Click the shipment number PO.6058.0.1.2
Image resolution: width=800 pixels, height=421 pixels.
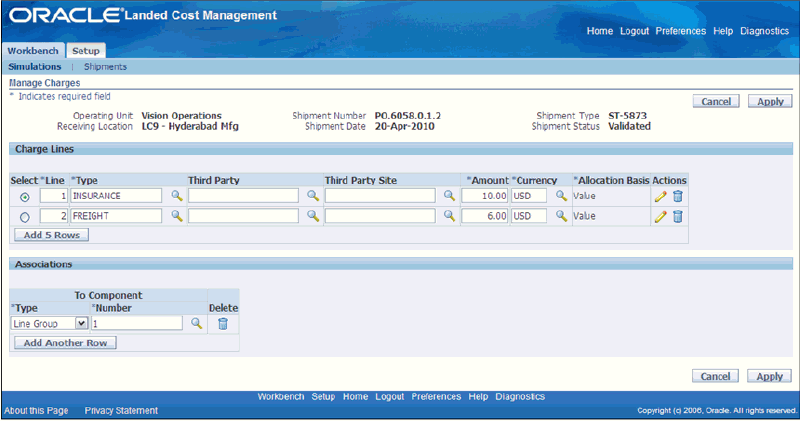(x=408, y=116)
